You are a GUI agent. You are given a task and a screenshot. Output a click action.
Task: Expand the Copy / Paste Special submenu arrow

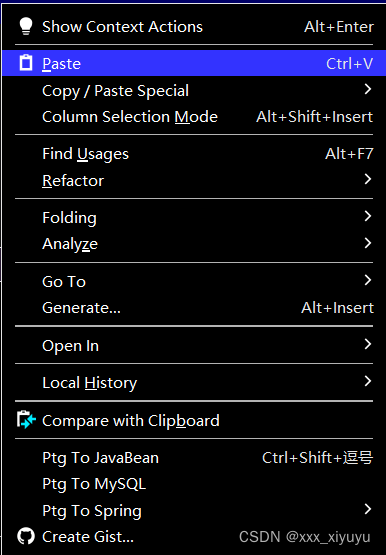click(368, 89)
